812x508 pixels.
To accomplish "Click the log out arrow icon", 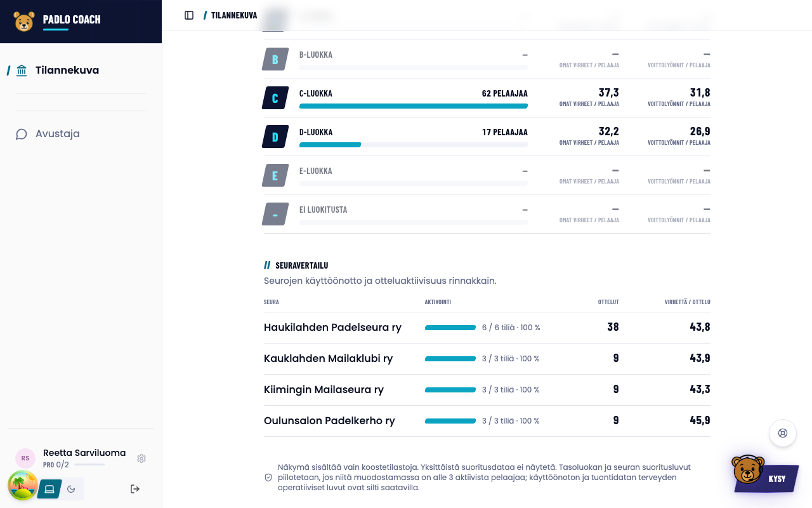I will [134, 489].
